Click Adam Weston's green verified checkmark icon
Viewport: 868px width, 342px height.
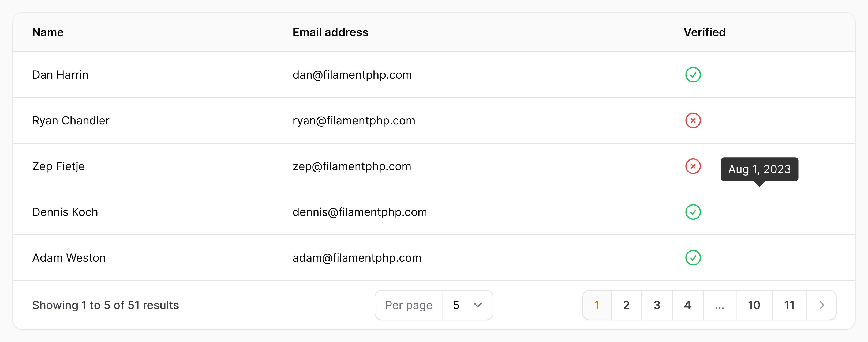coord(693,258)
